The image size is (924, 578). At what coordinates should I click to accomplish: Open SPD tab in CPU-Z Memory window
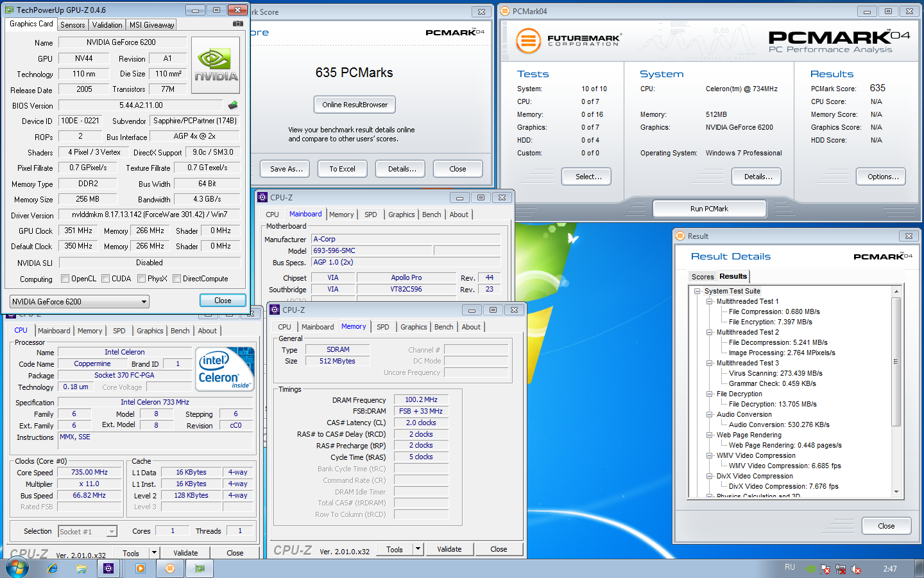(383, 327)
